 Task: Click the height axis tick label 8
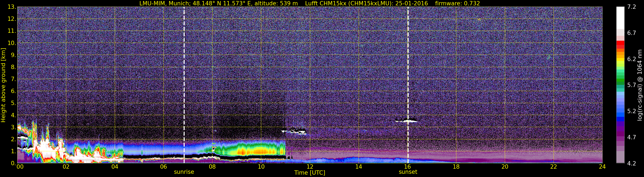(x=13, y=67)
